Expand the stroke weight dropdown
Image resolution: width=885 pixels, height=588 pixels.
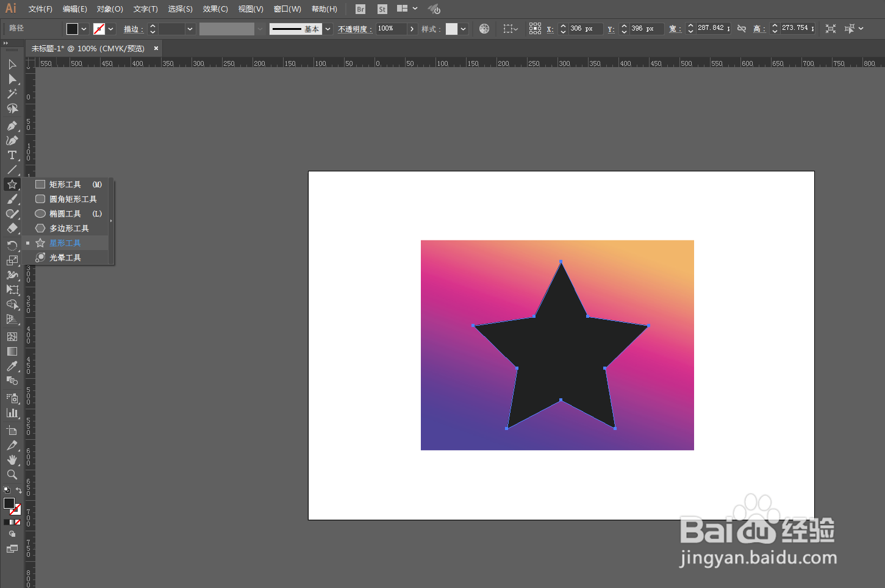[190, 29]
